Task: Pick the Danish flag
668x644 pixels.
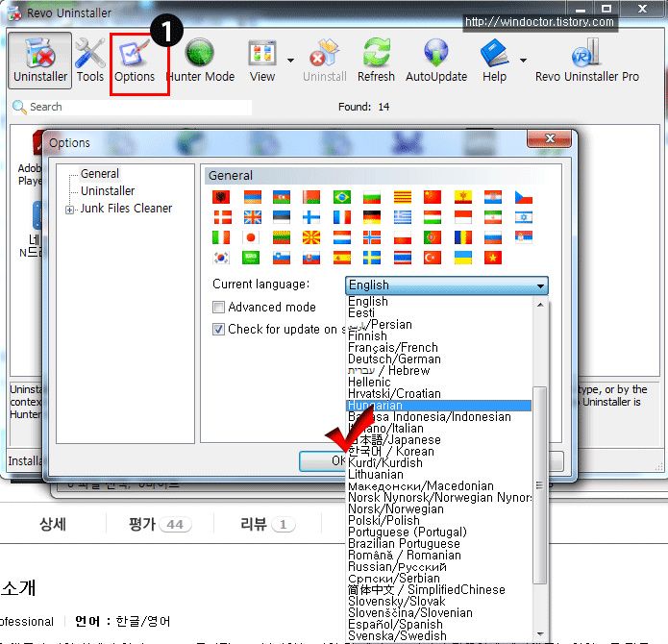Action: [222, 217]
